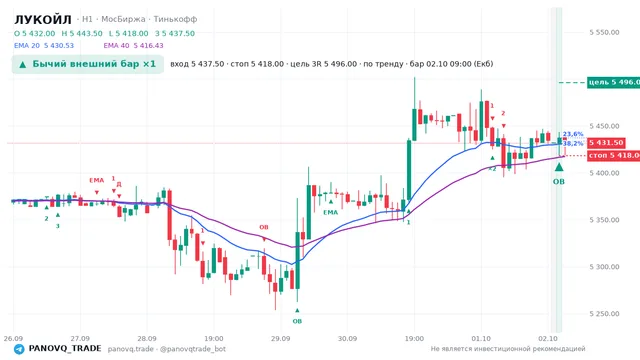Click the 28.09 date axis label
Screen dimensions: 640x360
tap(147, 339)
